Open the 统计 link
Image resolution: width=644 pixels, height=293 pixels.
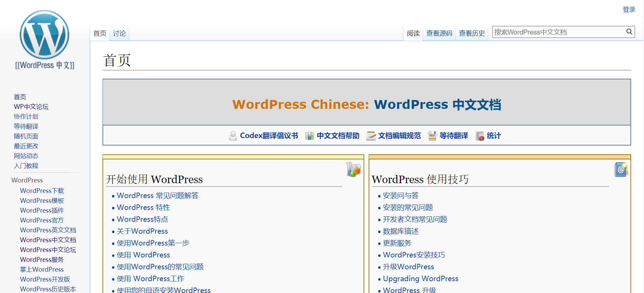coord(494,136)
